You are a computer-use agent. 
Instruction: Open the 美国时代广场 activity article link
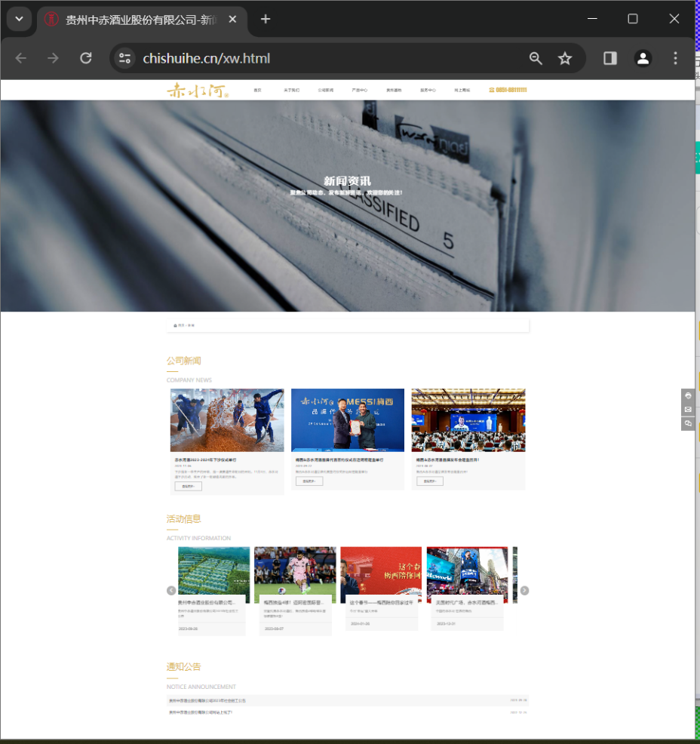(465, 603)
